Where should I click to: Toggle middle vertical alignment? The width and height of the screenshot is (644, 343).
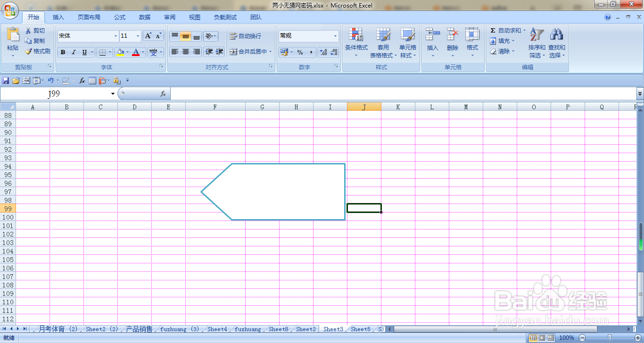[x=186, y=36]
